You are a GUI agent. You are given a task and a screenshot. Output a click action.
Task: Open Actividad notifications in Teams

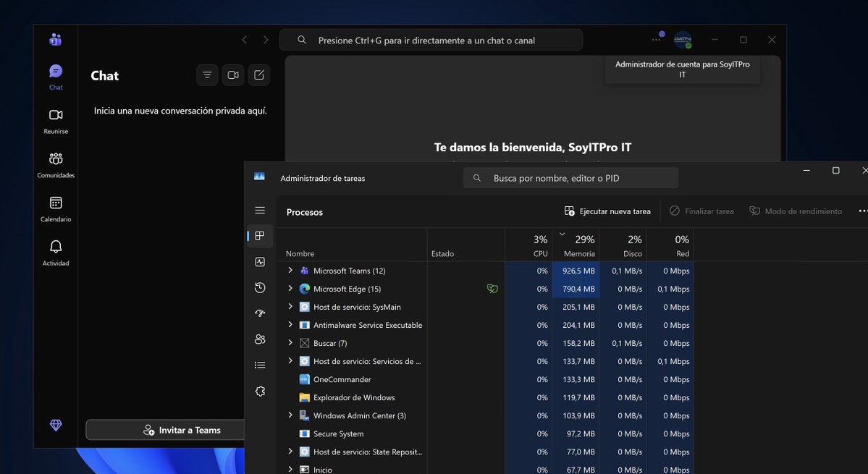(x=56, y=253)
